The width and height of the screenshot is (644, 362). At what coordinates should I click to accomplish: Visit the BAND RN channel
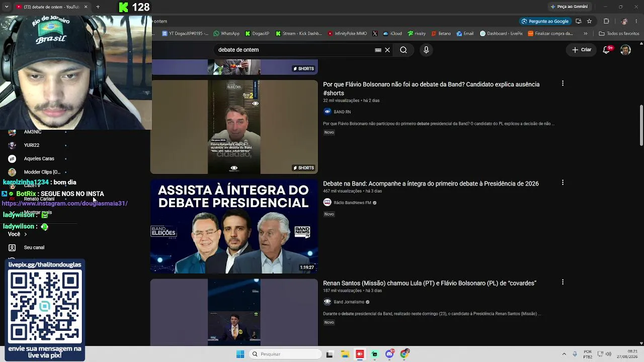pyautogui.click(x=342, y=112)
